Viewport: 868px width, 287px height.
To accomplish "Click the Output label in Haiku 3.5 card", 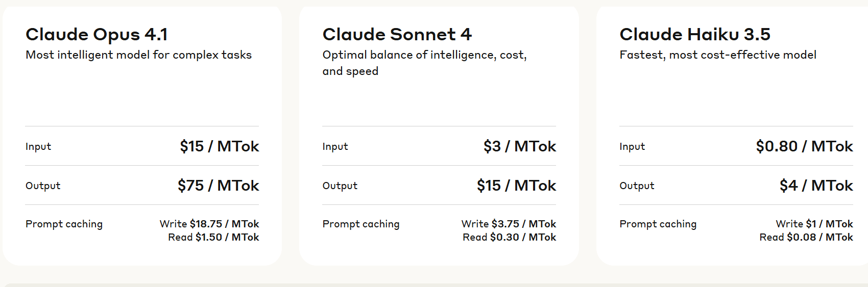I will click(636, 186).
